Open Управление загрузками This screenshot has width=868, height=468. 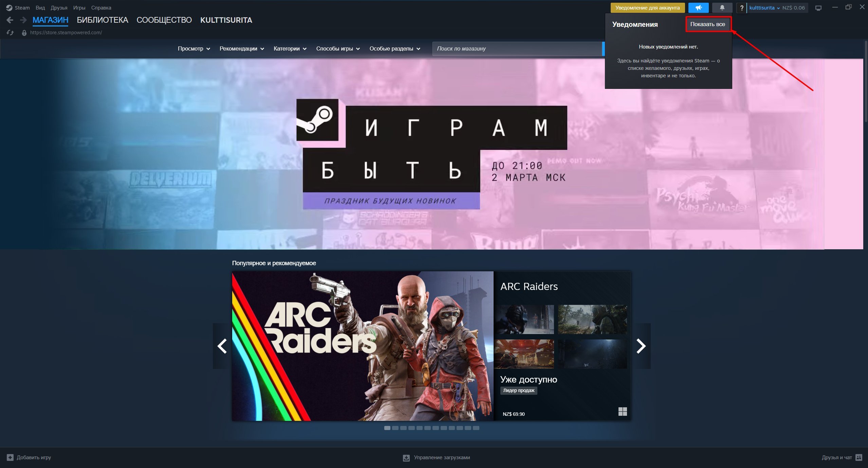pos(442,457)
